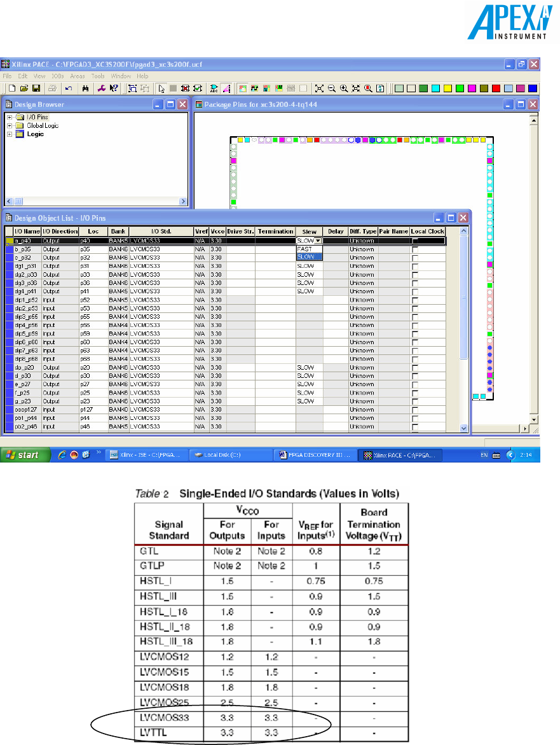Click the I/O Direction column header
This screenshot has height=745, width=560.
(x=60, y=232)
